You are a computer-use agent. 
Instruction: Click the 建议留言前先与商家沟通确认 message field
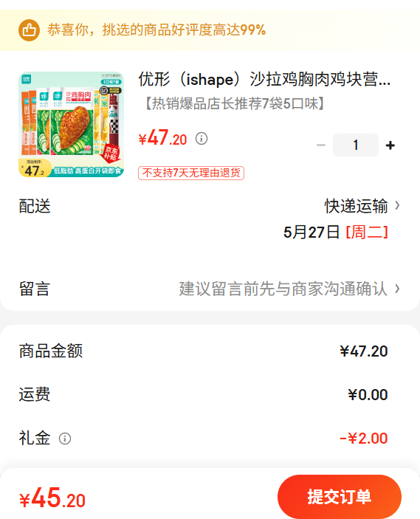click(283, 289)
